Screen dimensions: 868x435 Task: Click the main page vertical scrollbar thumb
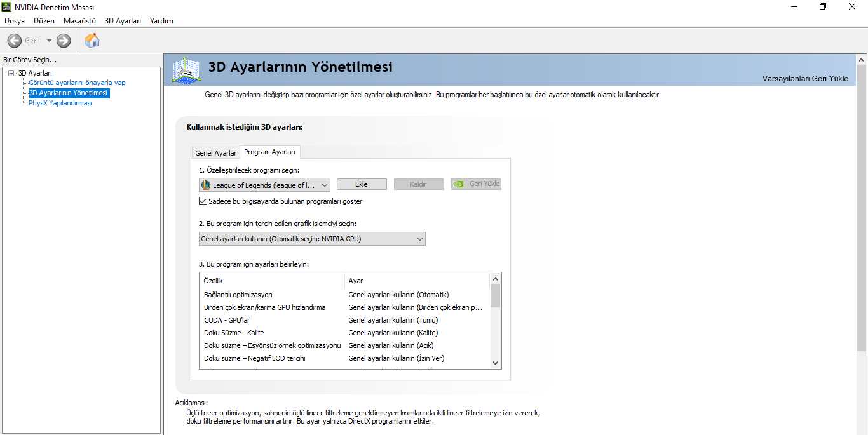862,208
